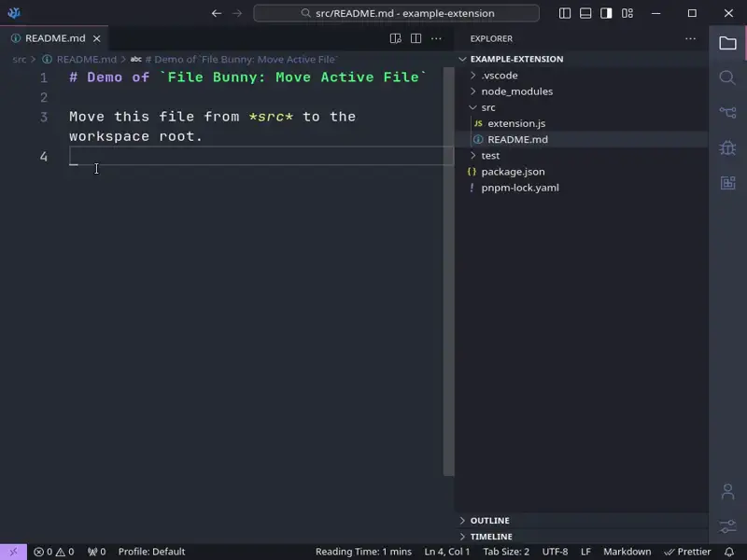747x560 pixels.
Task: Select the Markdown language mode
Action: coord(627,552)
